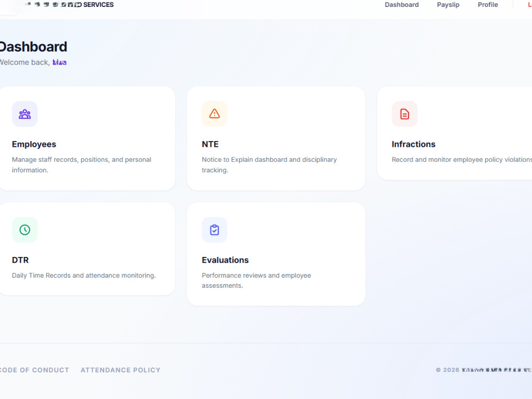Image resolution: width=532 pixels, height=399 pixels.
Task: Click 'Daily Time Records and attendance' text
Action: click(x=84, y=275)
